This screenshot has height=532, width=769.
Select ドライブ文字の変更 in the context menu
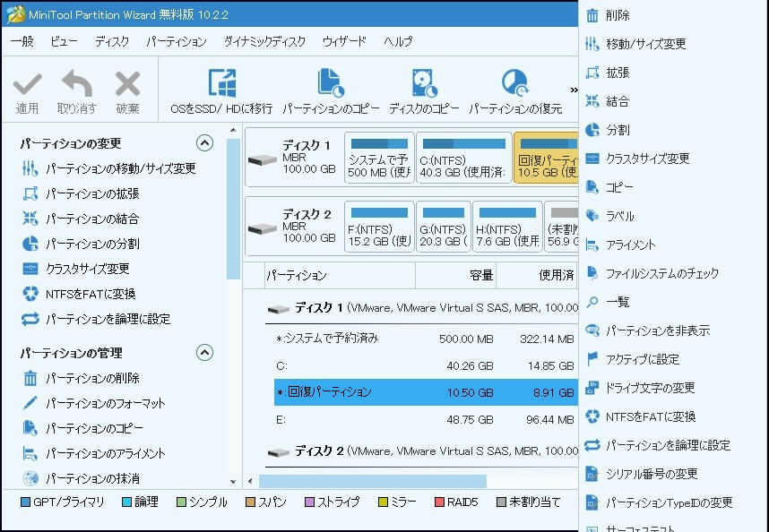[x=640, y=388]
